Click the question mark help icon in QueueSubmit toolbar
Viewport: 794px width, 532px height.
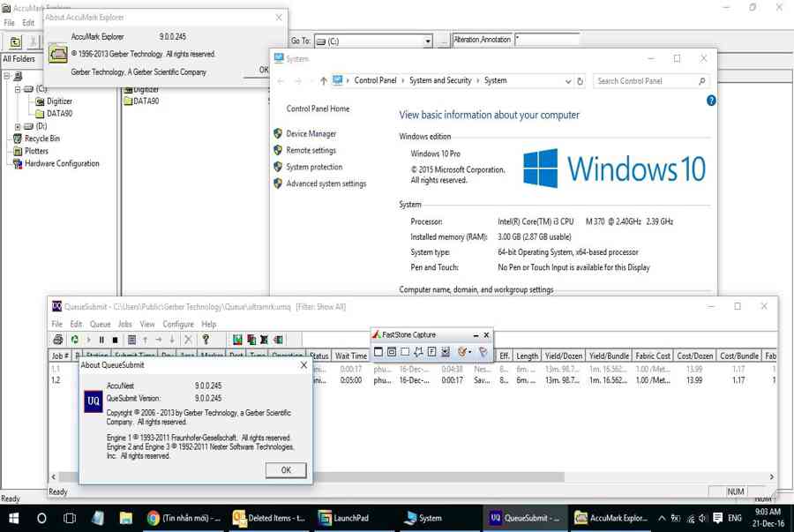tap(205, 340)
